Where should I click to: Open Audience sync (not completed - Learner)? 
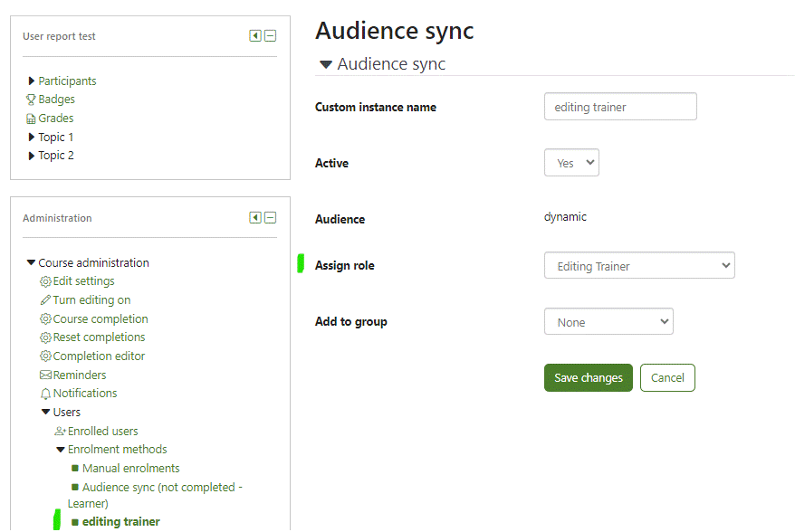(155, 495)
